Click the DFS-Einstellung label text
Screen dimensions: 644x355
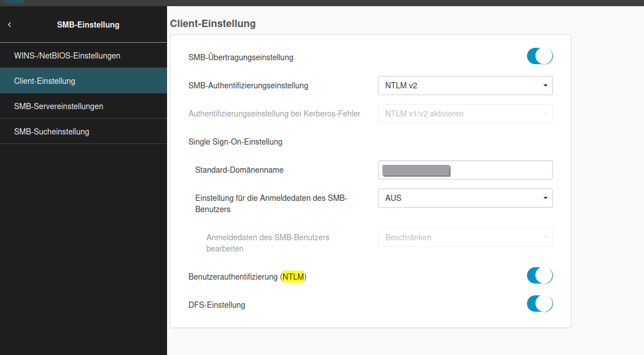tap(217, 305)
